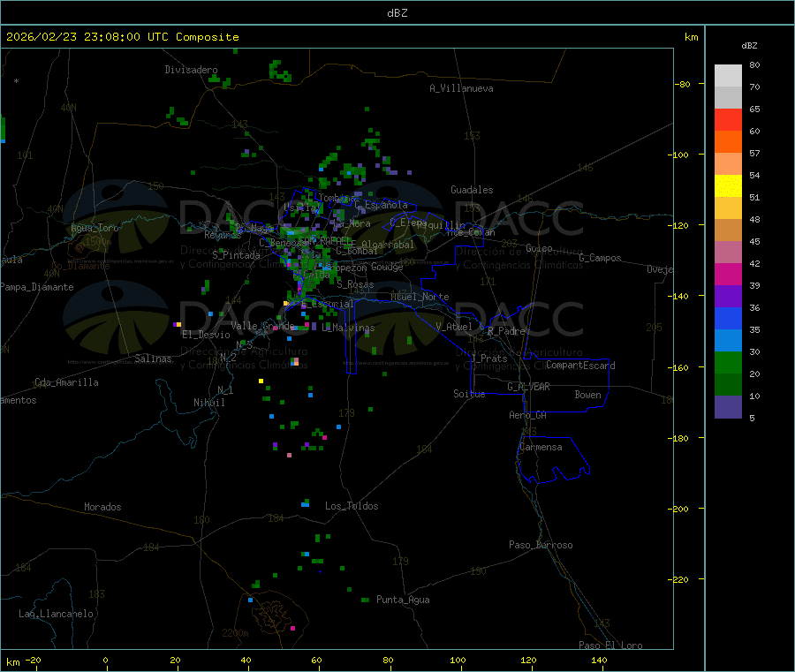
Task: Click the 'Salinas' location label
Action: [153, 359]
